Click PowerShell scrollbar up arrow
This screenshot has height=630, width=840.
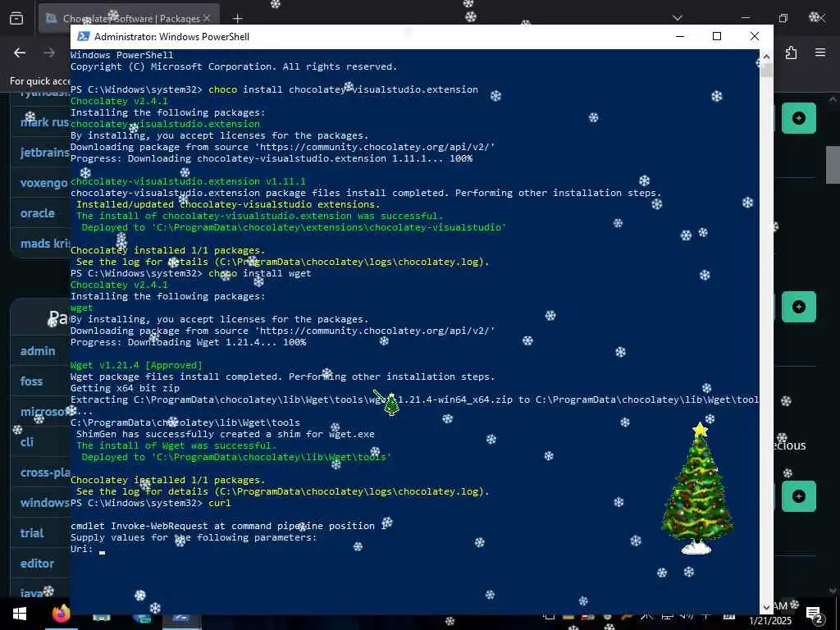click(x=767, y=57)
